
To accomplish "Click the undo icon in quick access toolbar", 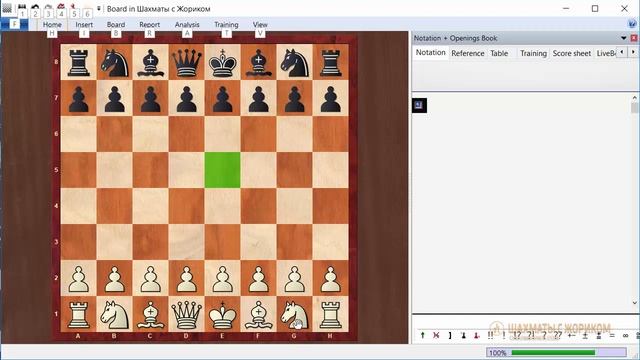I will [35, 7].
